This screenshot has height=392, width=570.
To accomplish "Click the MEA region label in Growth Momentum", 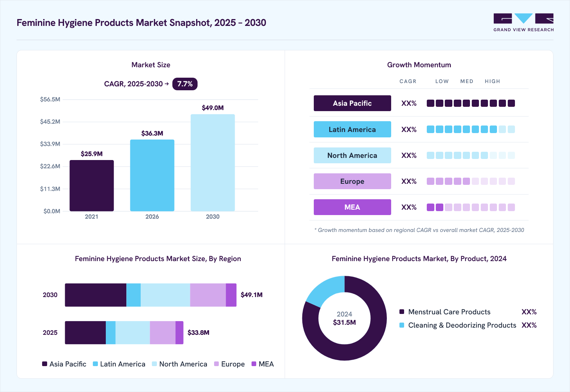I will [352, 207].
